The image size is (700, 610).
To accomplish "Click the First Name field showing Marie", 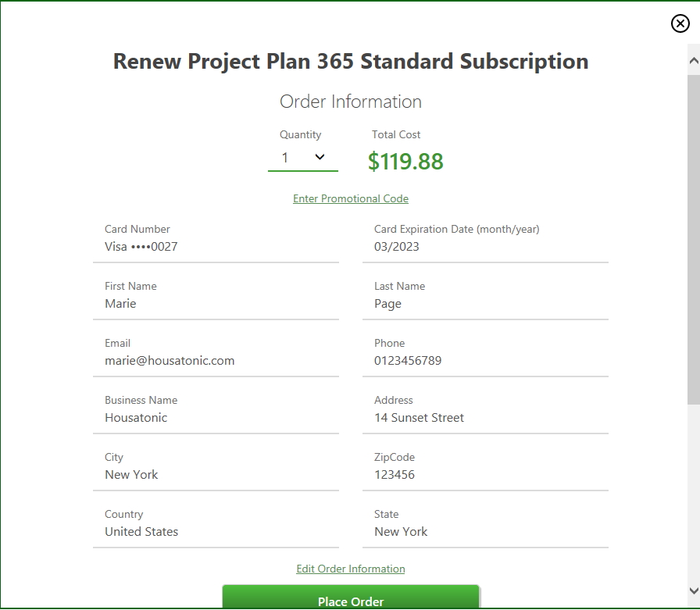I will [216, 298].
